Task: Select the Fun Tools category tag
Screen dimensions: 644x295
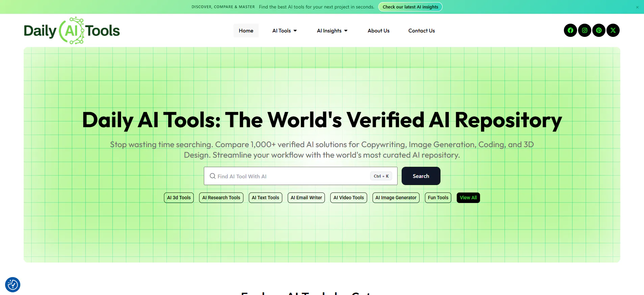Action: (438, 198)
